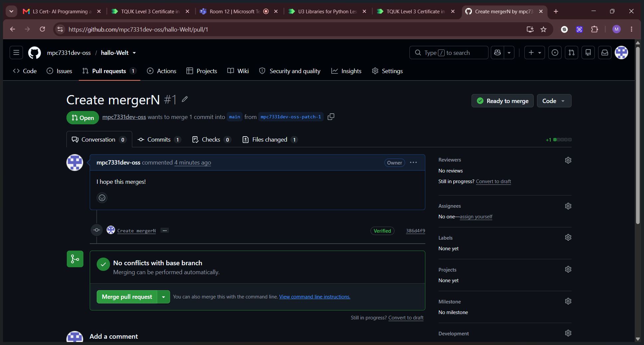Open the main base branch link
The height and width of the screenshot is (345, 644).
(x=235, y=117)
